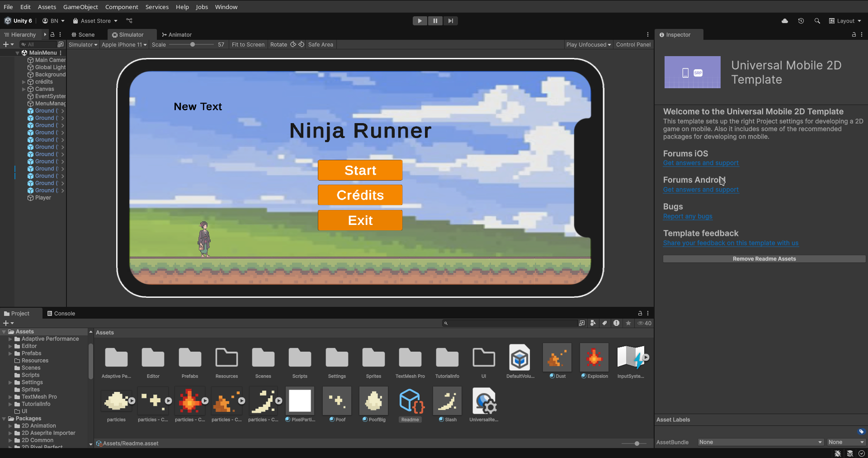Image resolution: width=868 pixels, height=458 pixels.
Task: Open the Explosion particle asset
Action: (594, 358)
